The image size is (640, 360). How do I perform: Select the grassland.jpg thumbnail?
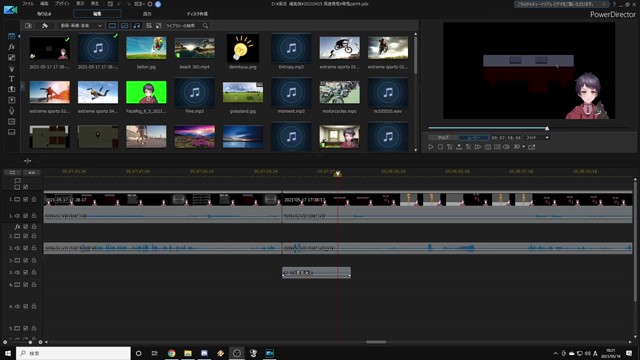pyautogui.click(x=243, y=93)
